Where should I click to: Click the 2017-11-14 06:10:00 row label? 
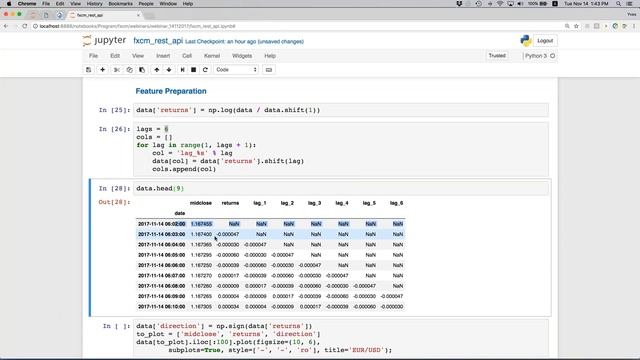point(162,307)
